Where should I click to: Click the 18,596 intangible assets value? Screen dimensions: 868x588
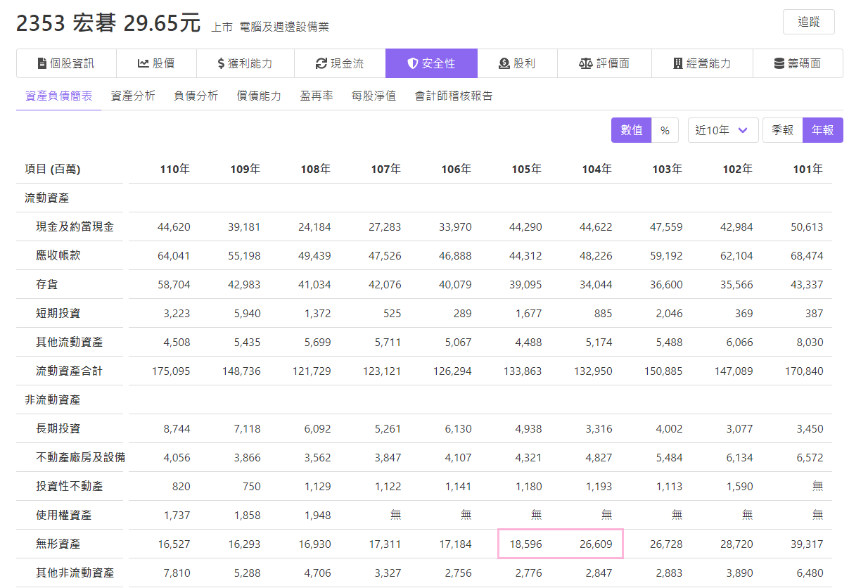[525, 544]
